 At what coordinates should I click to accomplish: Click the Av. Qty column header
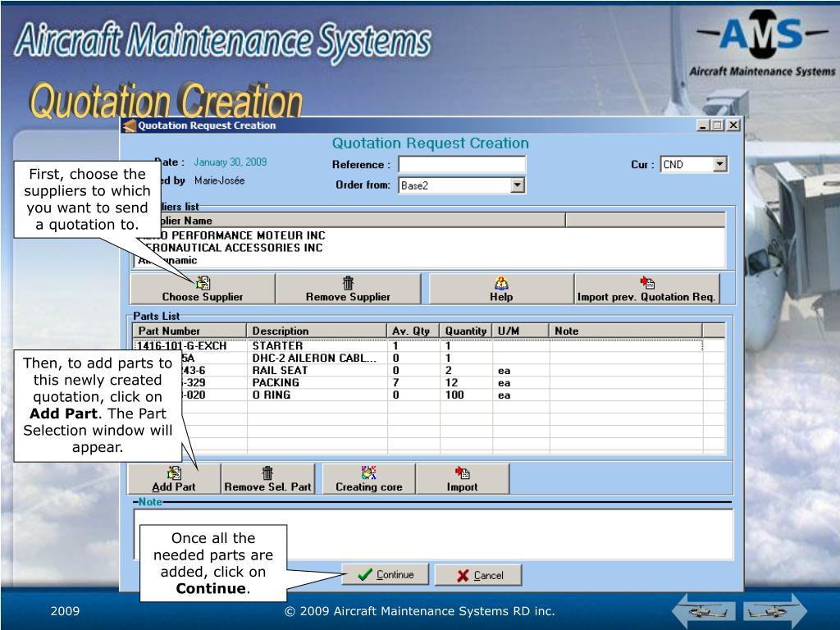click(413, 331)
